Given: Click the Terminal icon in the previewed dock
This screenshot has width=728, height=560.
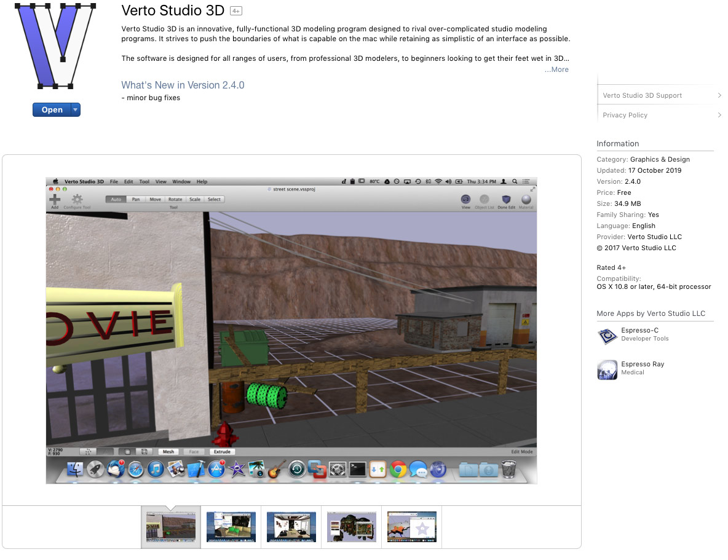Looking at the screenshot, I should coord(357,470).
